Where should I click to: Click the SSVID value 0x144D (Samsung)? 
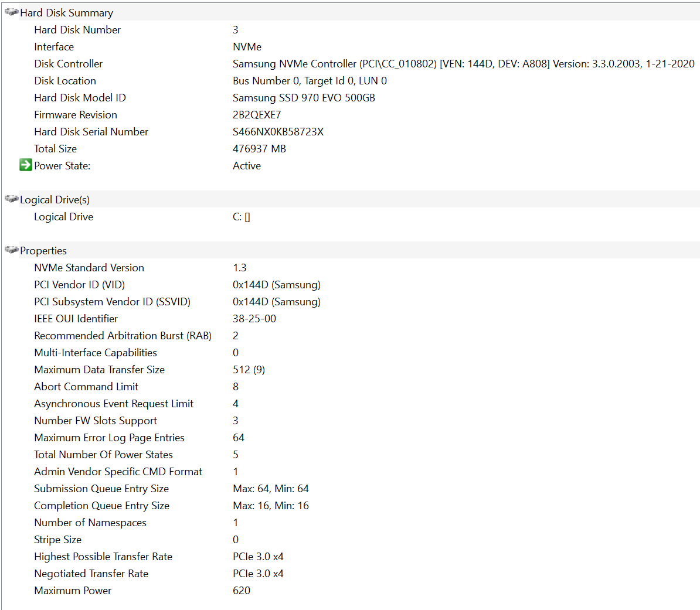click(277, 302)
